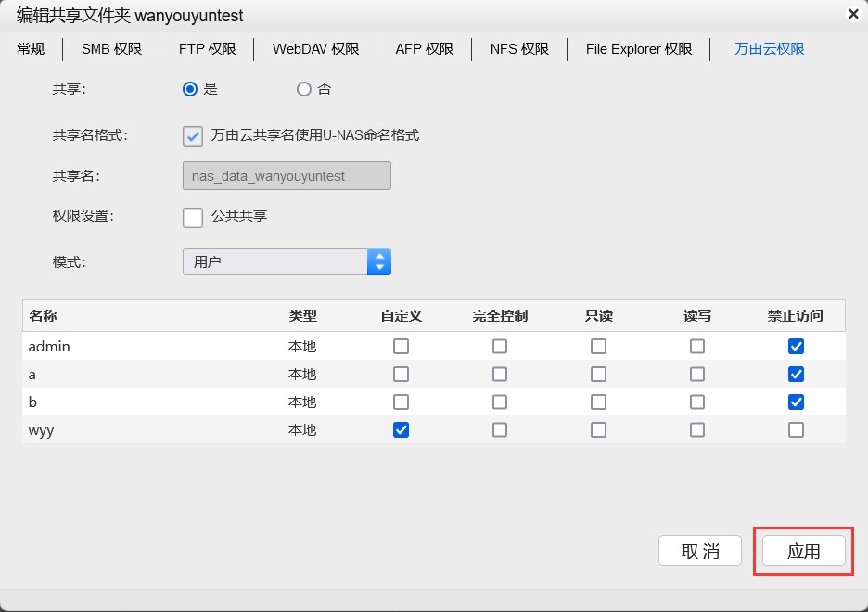
Task: Open the FTP 权限 tab
Action: (207, 50)
